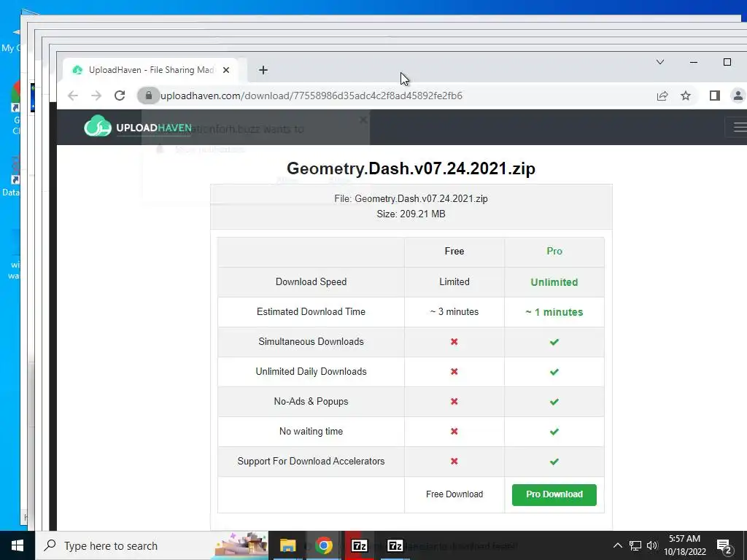This screenshot has height=560, width=747.
Task: Click red X in Unlimited Daily Downloads row
Action: click(x=454, y=371)
